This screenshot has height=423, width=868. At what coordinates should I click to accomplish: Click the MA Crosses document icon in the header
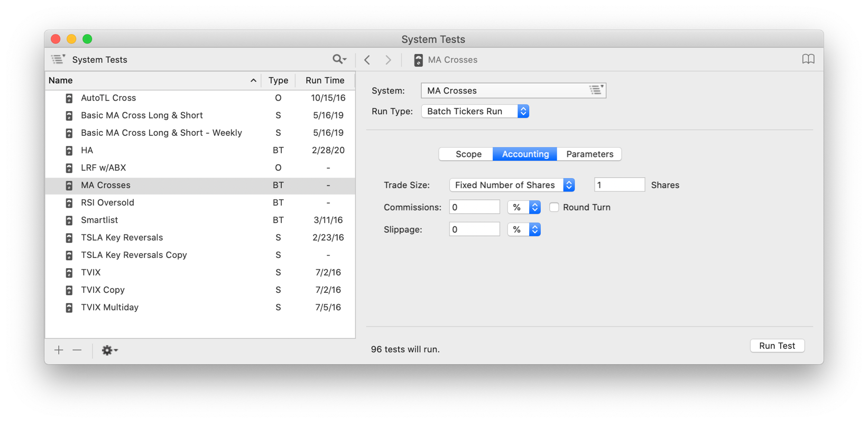(418, 60)
